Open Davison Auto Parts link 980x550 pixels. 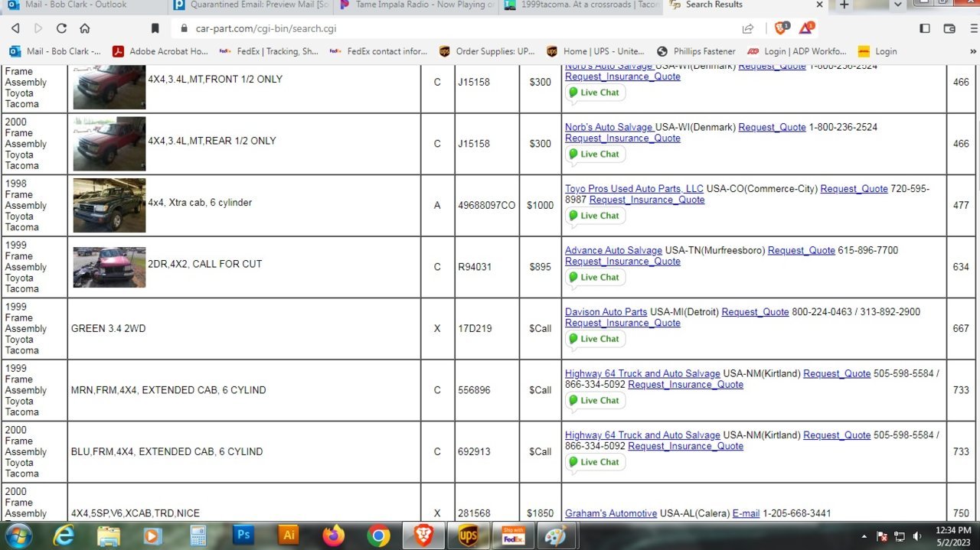pos(606,312)
